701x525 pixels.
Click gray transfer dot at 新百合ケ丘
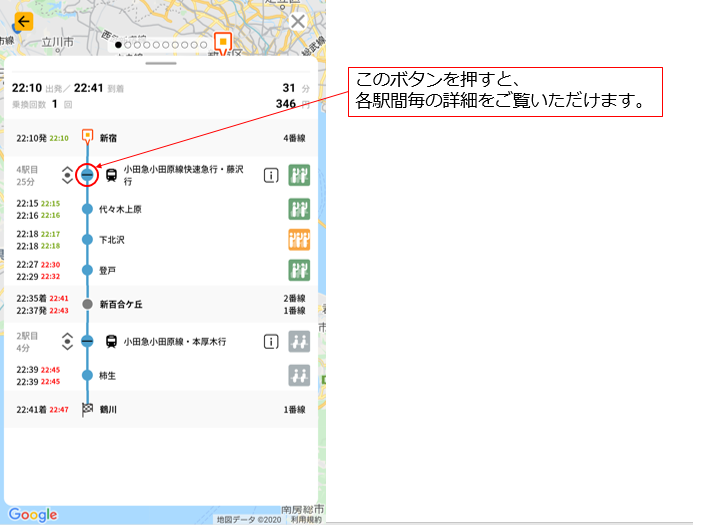click(88, 304)
